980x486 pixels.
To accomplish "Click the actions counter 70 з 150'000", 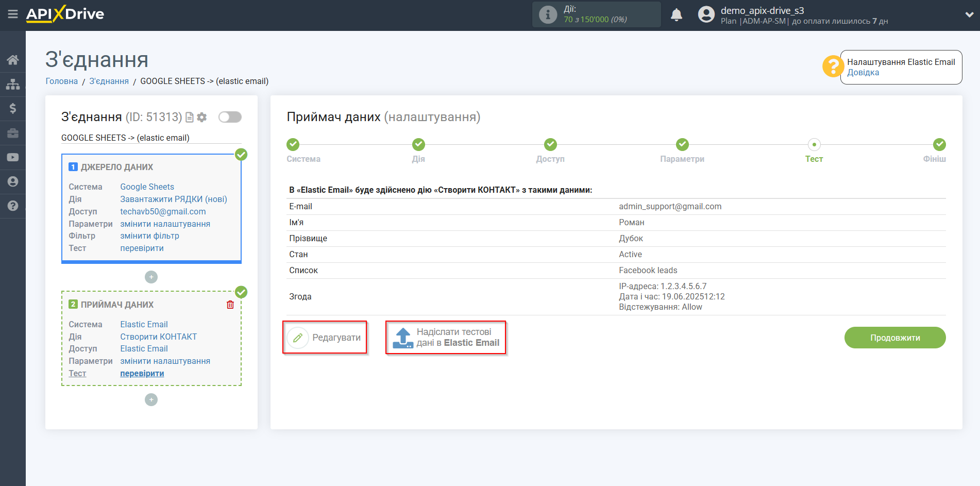I will pyautogui.click(x=596, y=20).
